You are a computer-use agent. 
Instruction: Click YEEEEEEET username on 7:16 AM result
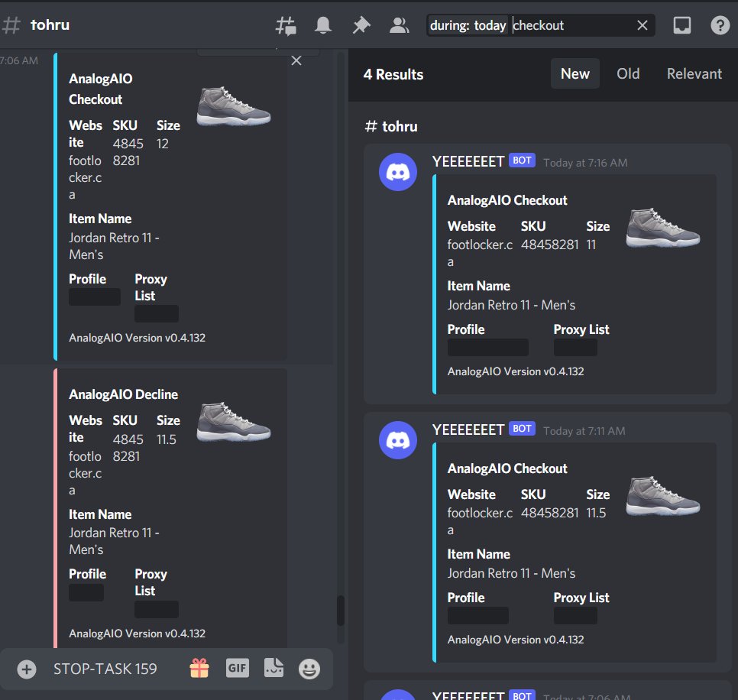(468, 161)
